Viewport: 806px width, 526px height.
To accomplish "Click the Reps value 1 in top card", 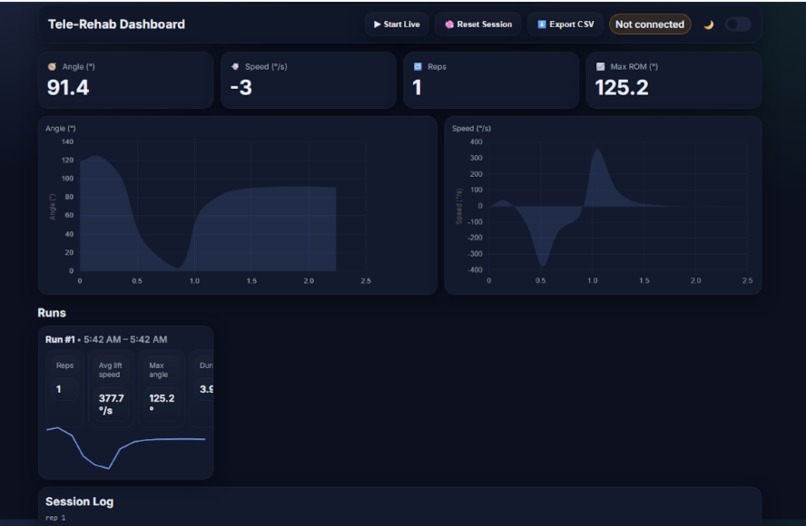I will click(417, 87).
